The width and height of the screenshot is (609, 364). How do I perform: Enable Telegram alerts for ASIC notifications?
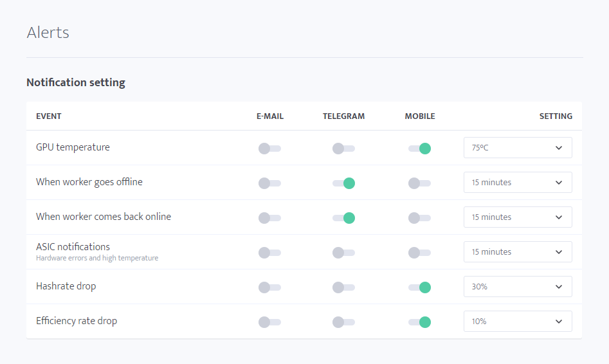point(343,253)
